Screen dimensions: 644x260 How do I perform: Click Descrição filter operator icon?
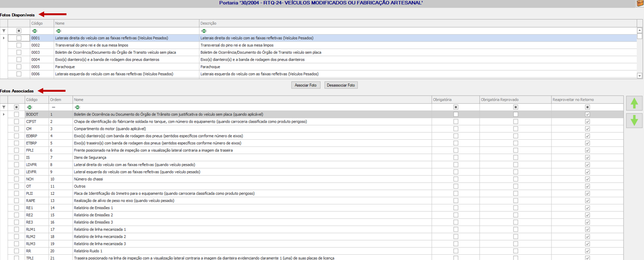(203, 31)
